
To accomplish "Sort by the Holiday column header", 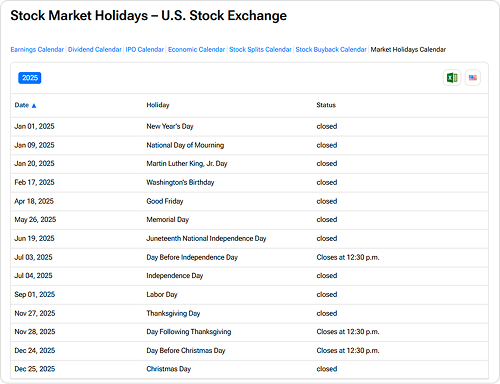I will (158, 105).
